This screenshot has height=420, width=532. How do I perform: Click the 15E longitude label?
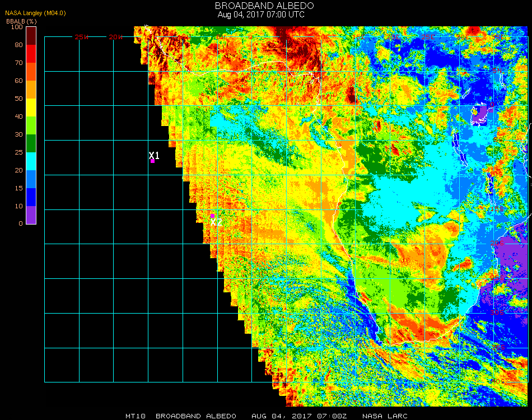coord(358,37)
